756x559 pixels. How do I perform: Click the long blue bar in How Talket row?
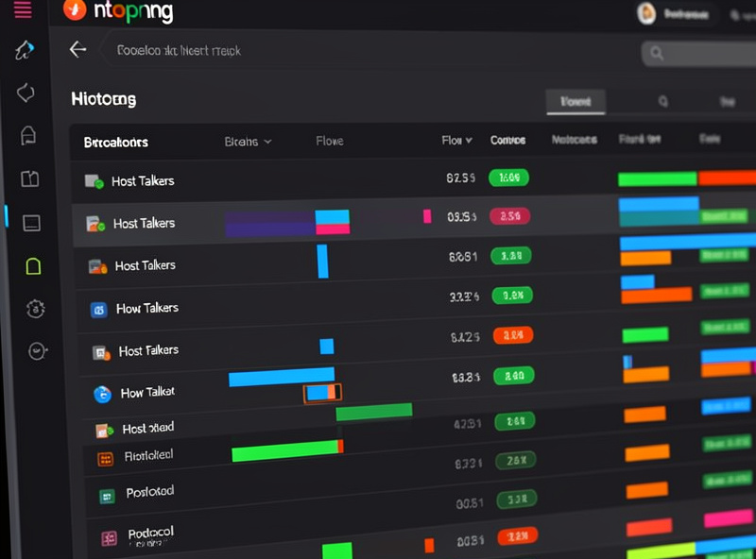pyautogui.click(x=282, y=377)
